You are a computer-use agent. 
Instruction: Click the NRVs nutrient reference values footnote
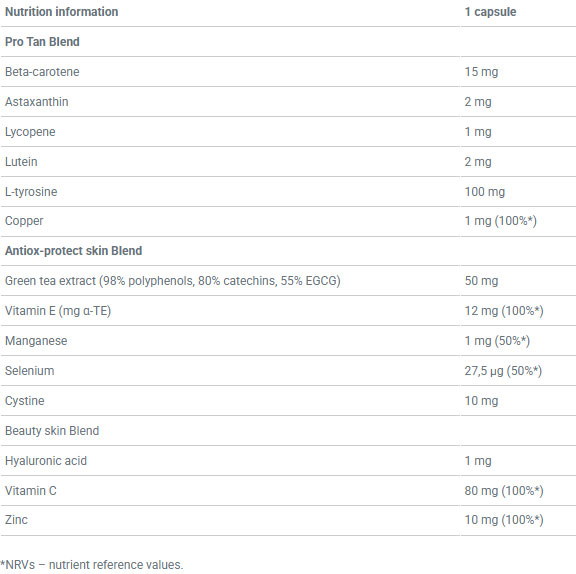pos(92,565)
